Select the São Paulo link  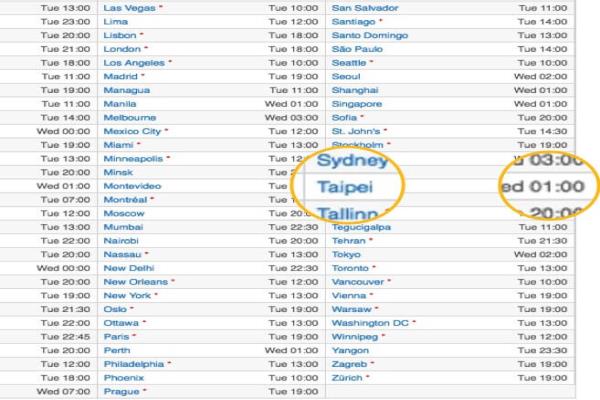pos(357,49)
